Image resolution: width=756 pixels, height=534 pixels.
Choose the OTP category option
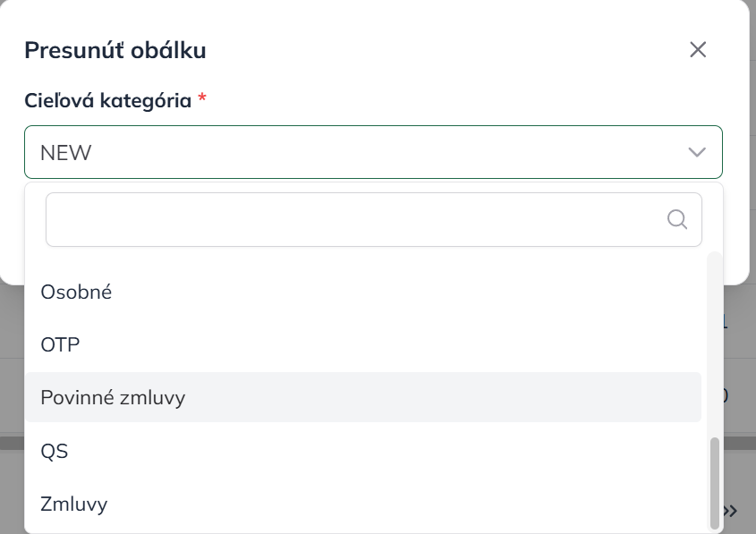tap(61, 344)
